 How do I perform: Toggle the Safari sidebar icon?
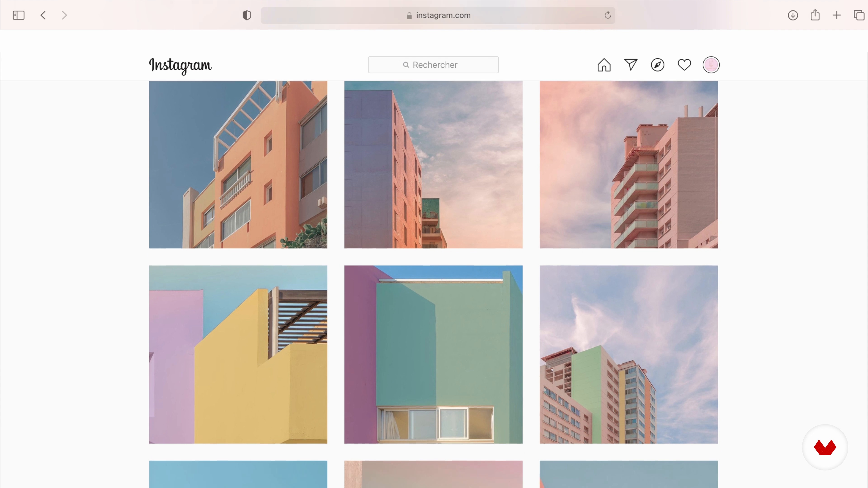pyautogui.click(x=19, y=15)
